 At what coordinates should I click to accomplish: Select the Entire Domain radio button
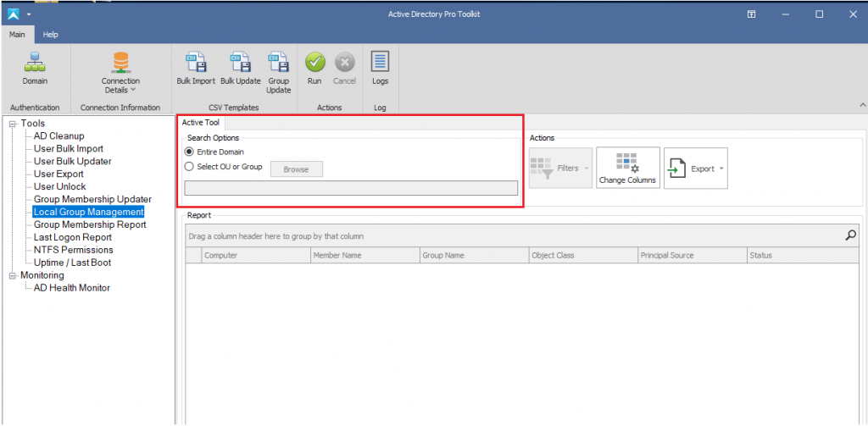point(189,152)
